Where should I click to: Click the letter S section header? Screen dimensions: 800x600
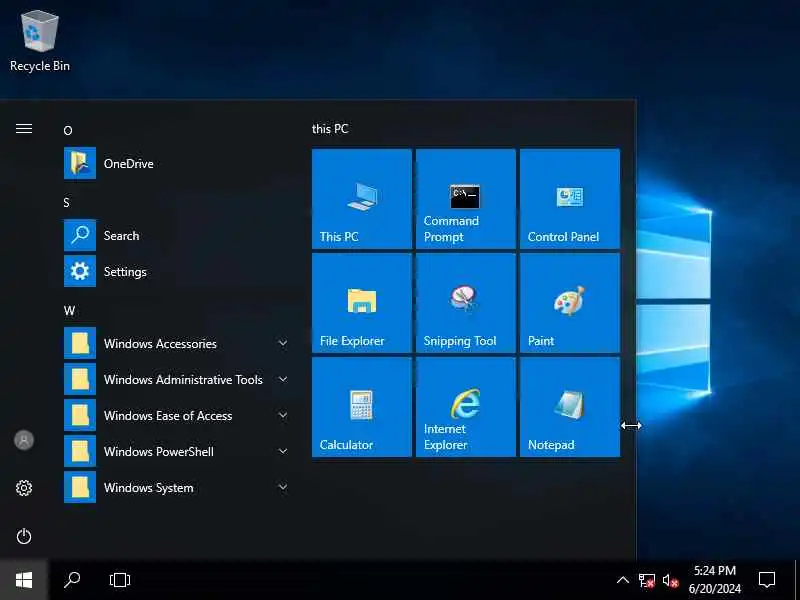click(x=66, y=203)
